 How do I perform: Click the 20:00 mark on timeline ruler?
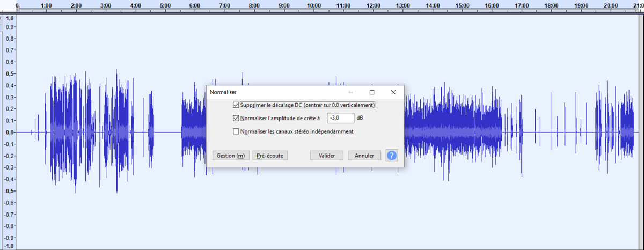click(610, 5)
